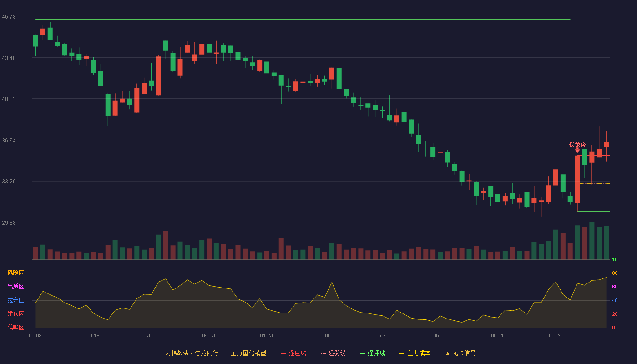
Task: Click the 云梯战法 主力量化模型 legend title
Action: coord(216,353)
